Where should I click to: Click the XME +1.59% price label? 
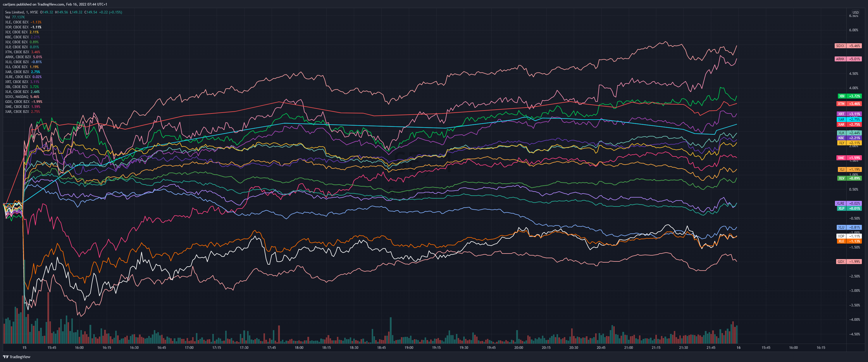[849, 158]
